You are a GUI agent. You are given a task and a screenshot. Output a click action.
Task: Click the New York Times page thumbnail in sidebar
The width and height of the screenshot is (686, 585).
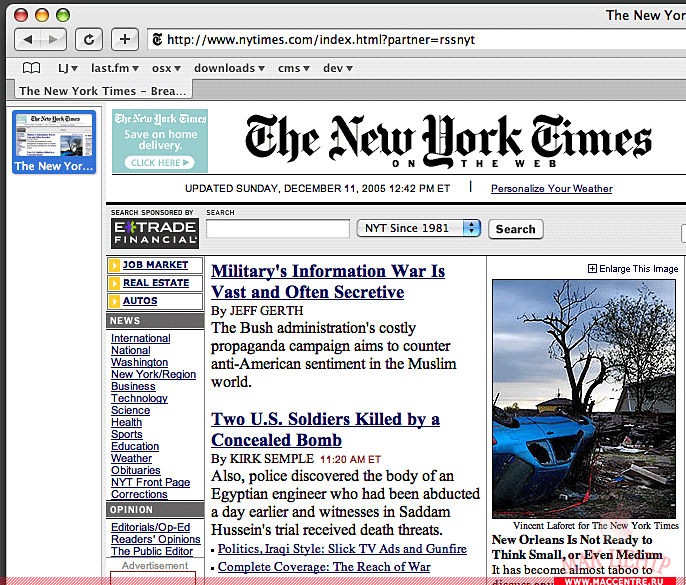click(54, 142)
